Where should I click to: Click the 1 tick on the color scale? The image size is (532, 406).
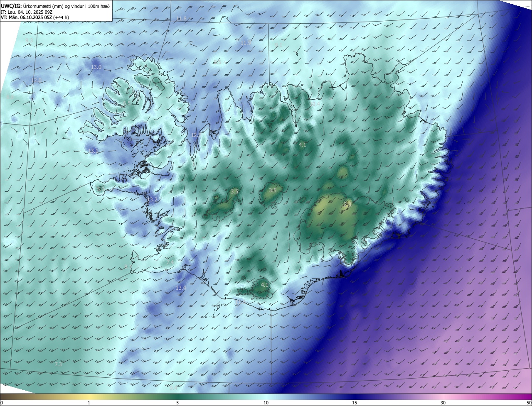89,403
